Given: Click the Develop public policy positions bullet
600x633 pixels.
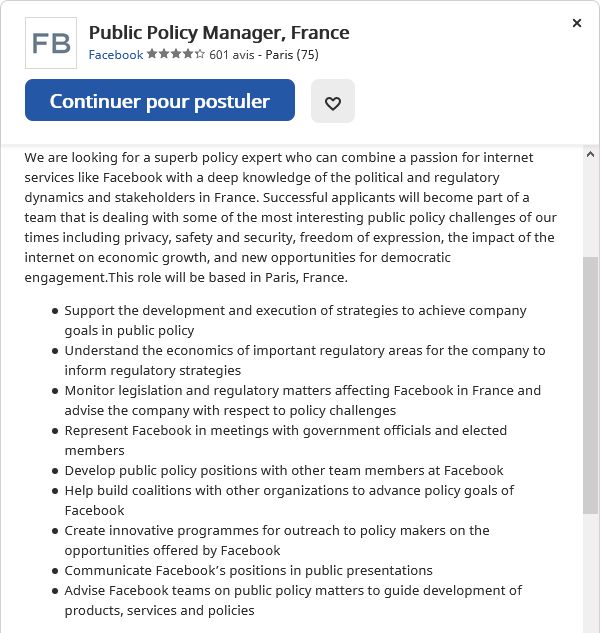Looking at the screenshot, I should point(284,470).
